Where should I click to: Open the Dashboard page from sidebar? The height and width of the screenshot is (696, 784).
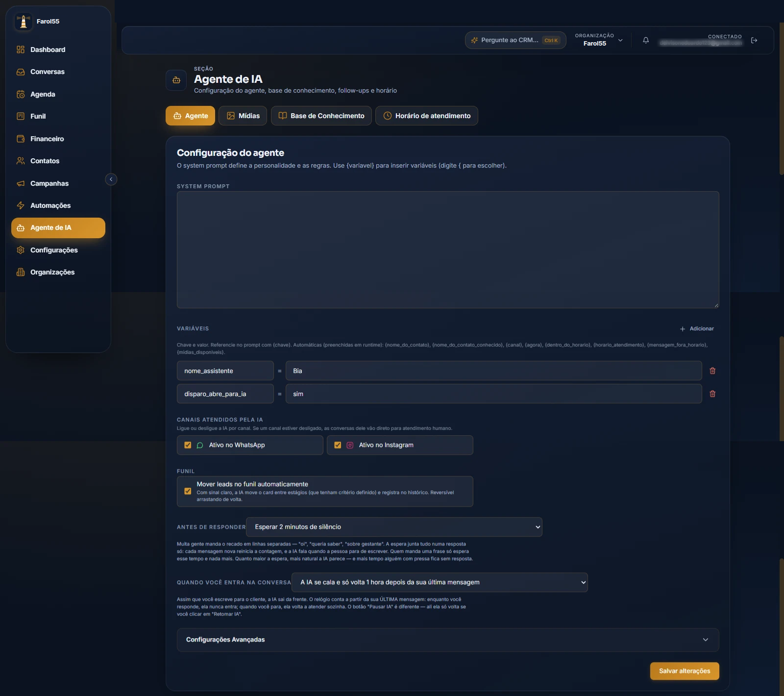(x=58, y=50)
